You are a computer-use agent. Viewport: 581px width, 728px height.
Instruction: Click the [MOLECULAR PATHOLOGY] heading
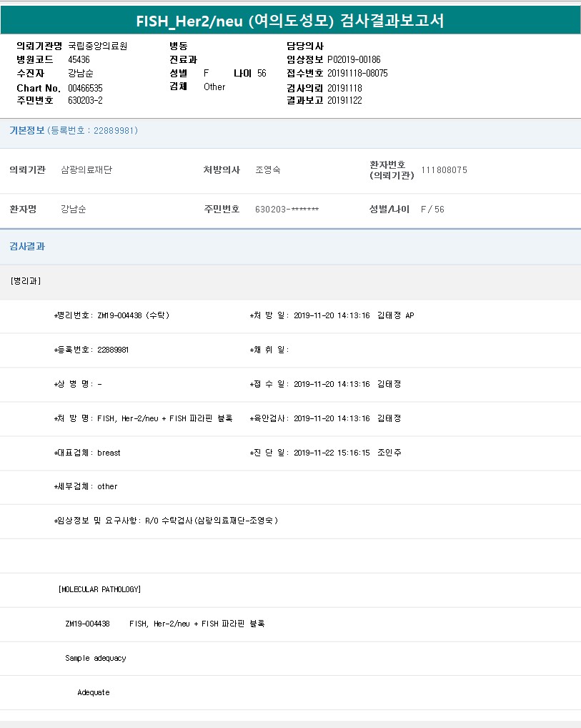coord(99,589)
